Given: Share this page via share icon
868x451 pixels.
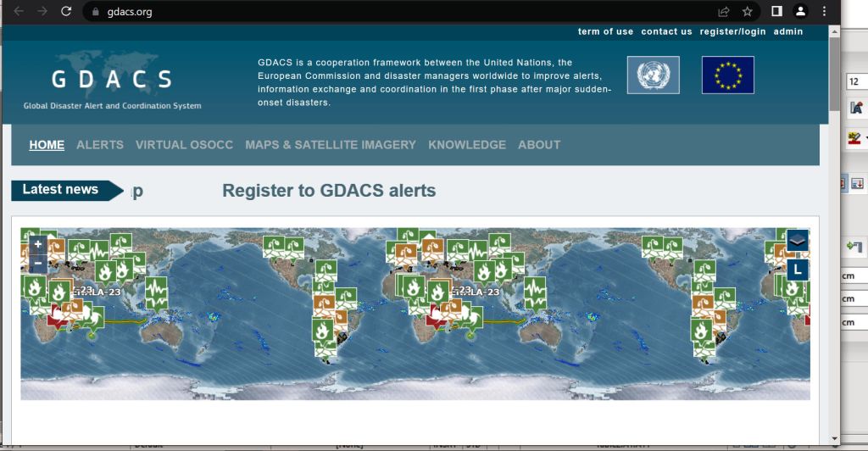Looking at the screenshot, I should [724, 12].
